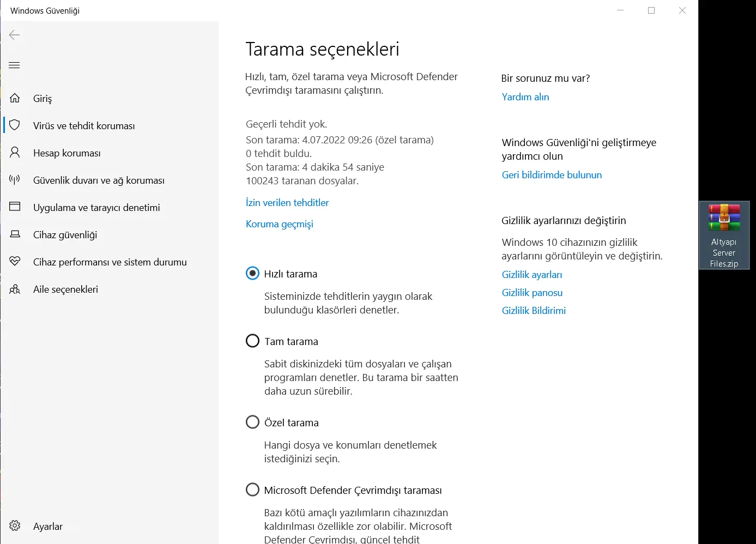The width and height of the screenshot is (756, 544).
Task: Open the İzin verilen tehditler link
Action: (x=287, y=203)
